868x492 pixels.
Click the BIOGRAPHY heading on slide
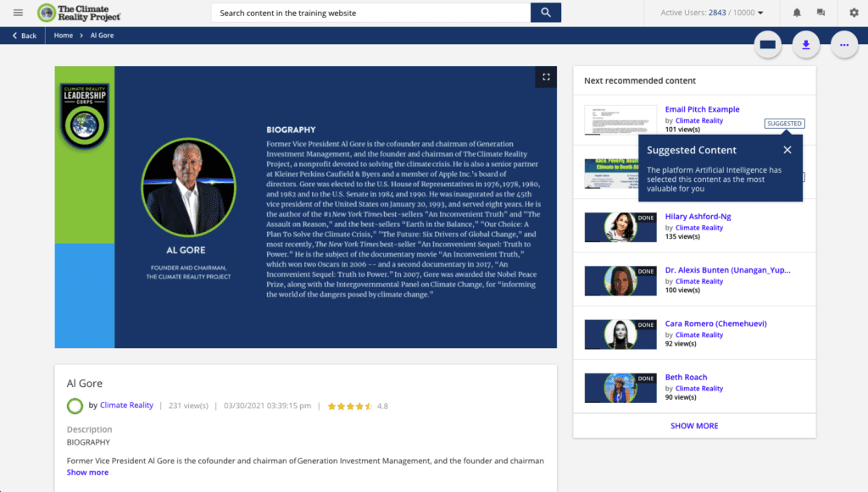[291, 130]
